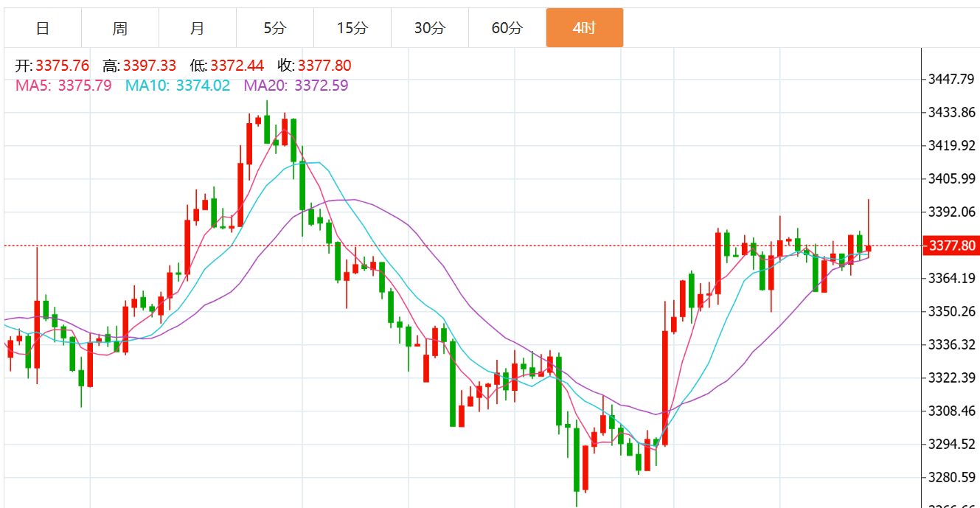The image size is (980, 508).
Task: Click the red 3377.80 current price tag
Action: tap(951, 246)
